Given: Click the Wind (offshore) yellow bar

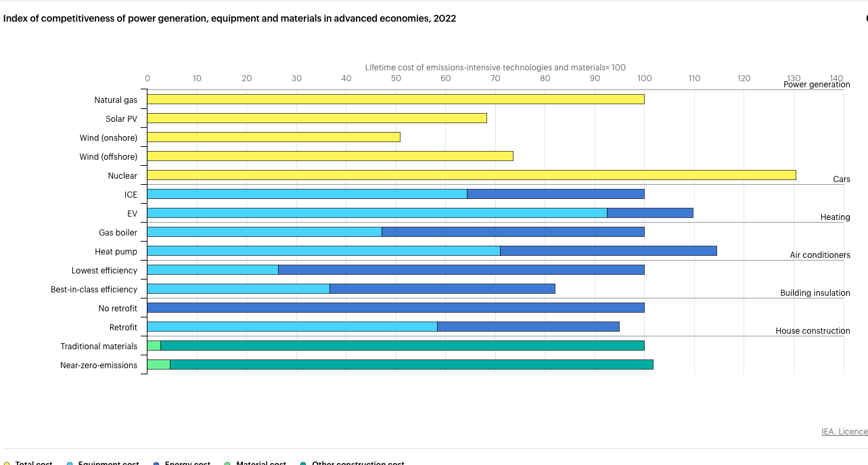Looking at the screenshot, I should point(329,156).
